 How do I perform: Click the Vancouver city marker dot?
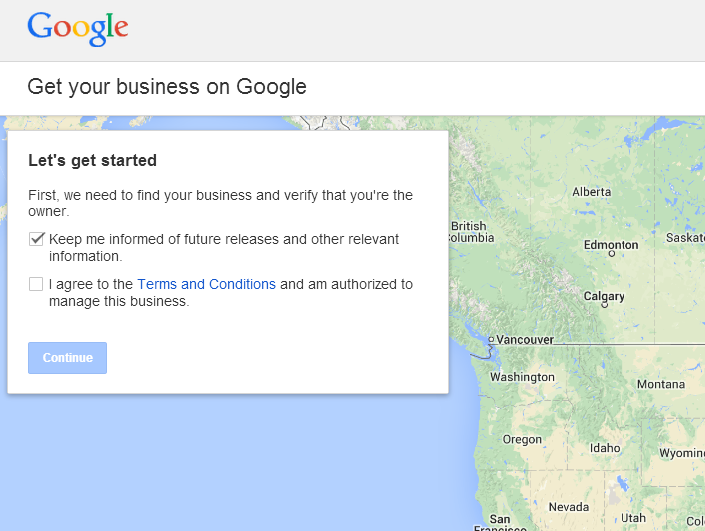(x=491, y=339)
